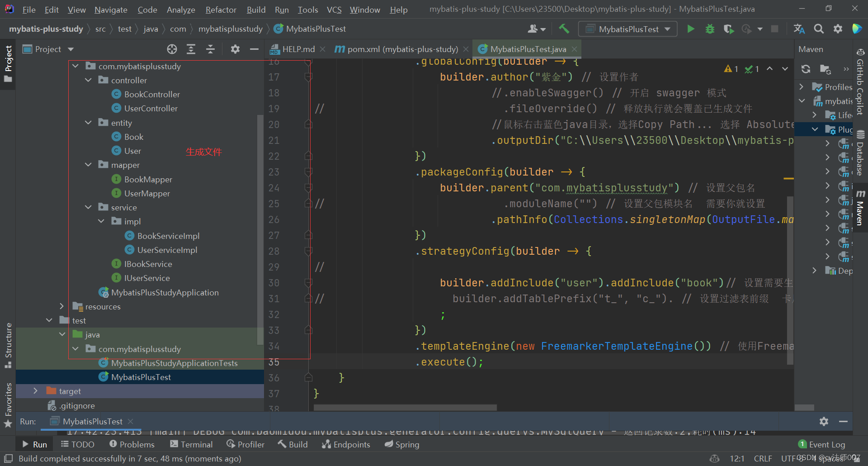The height and width of the screenshot is (466, 868).
Task: Select UserMapper in project tree
Action: point(147,193)
